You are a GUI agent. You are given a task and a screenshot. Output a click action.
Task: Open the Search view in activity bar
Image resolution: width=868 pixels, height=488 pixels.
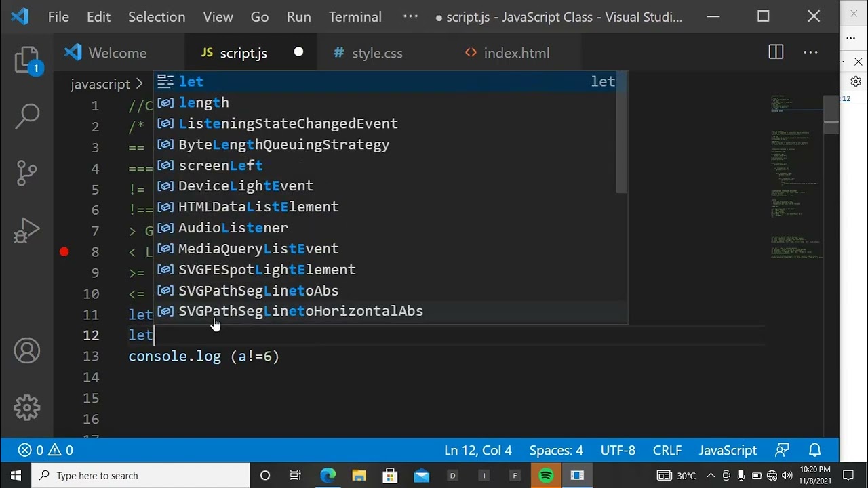pyautogui.click(x=27, y=115)
